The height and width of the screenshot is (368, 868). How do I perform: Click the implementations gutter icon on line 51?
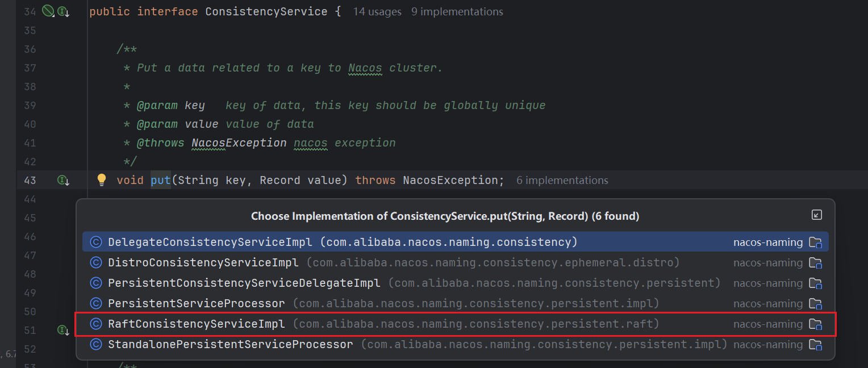[x=63, y=330]
